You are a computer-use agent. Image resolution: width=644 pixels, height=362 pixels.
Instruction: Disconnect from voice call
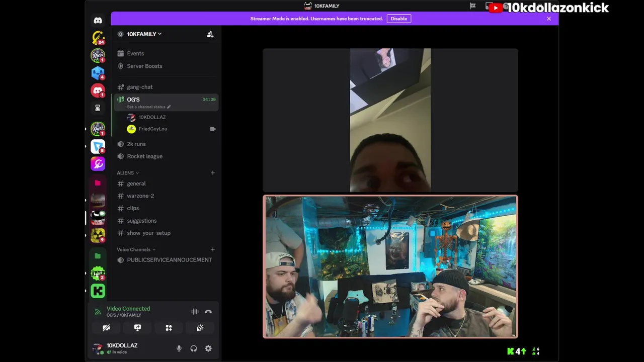pyautogui.click(x=208, y=312)
